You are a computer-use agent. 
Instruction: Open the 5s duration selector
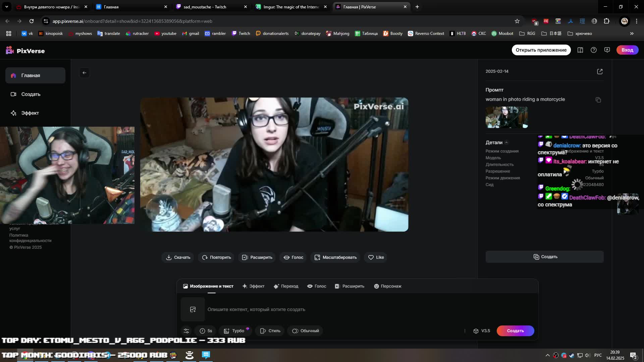[206, 331]
